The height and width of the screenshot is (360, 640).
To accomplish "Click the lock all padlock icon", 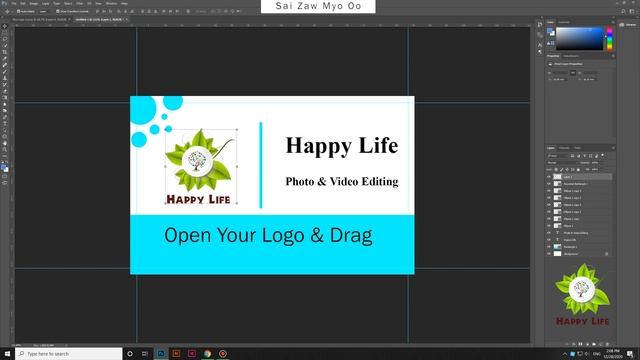I will click(x=578, y=169).
